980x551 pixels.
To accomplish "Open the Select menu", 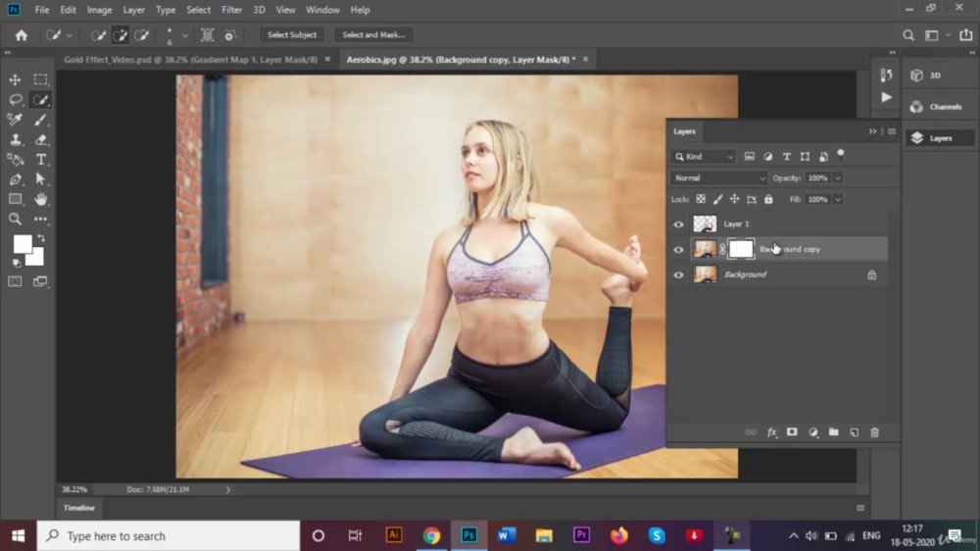I will (198, 10).
